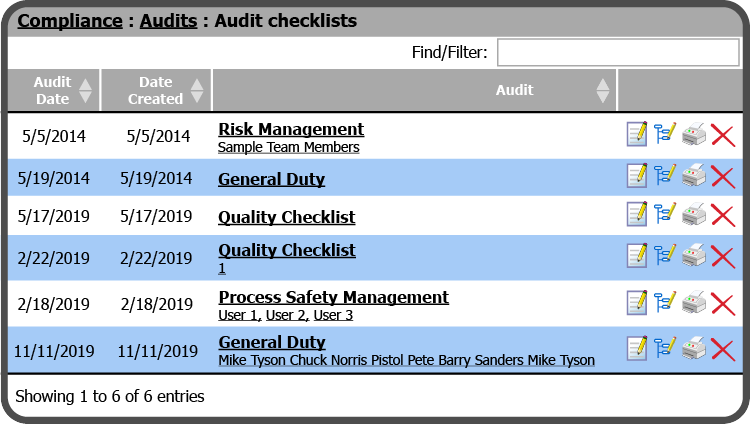This screenshot has width=750, height=424.
Task: Delete the Risk Management audit row
Action: click(x=722, y=135)
